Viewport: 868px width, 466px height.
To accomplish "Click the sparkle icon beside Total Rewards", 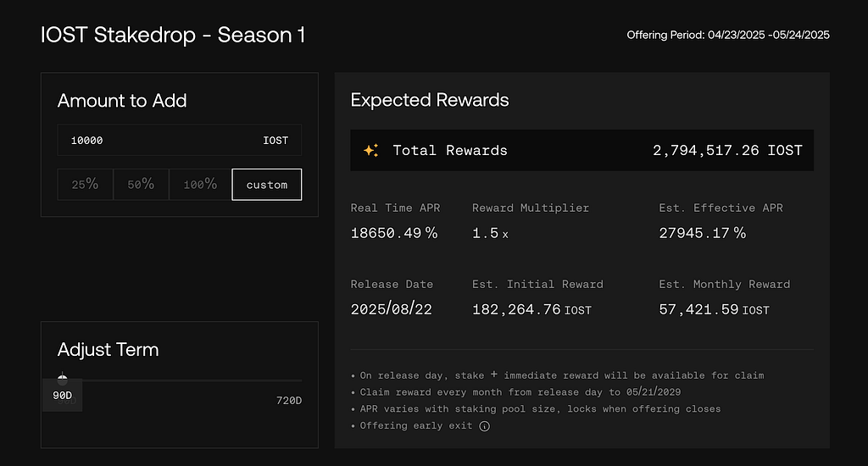I will (371, 150).
